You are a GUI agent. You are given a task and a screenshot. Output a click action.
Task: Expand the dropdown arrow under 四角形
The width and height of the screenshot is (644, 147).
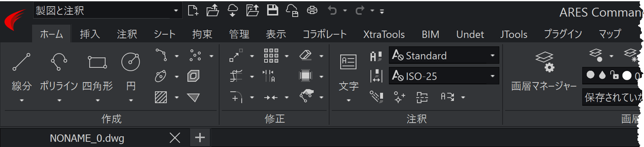98,100
